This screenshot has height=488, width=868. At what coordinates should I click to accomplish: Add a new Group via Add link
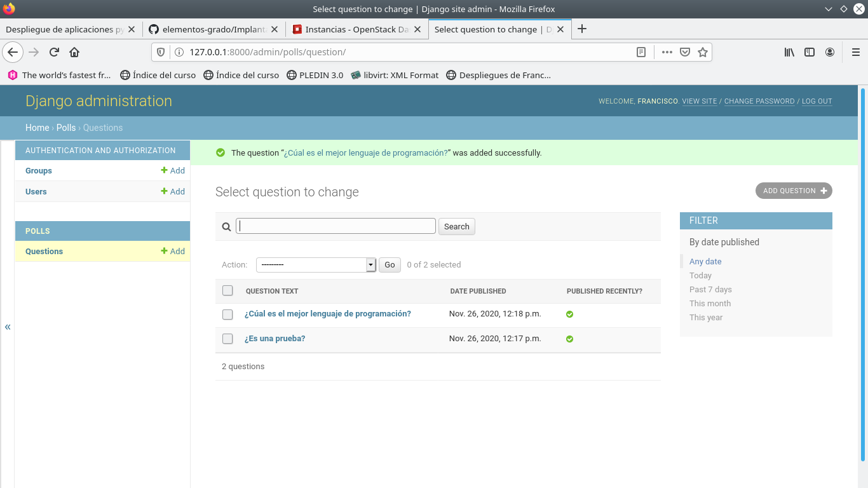173,171
